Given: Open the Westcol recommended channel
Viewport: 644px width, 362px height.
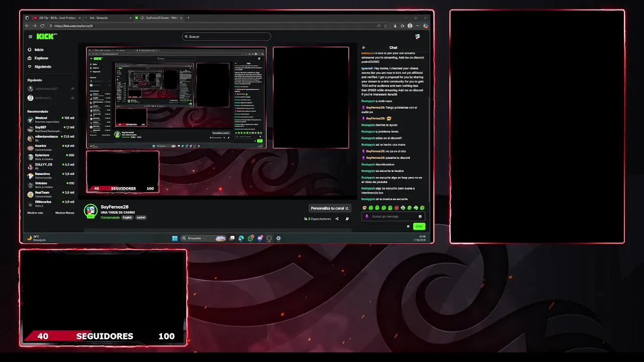Looking at the screenshot, I should coord(51,119).
